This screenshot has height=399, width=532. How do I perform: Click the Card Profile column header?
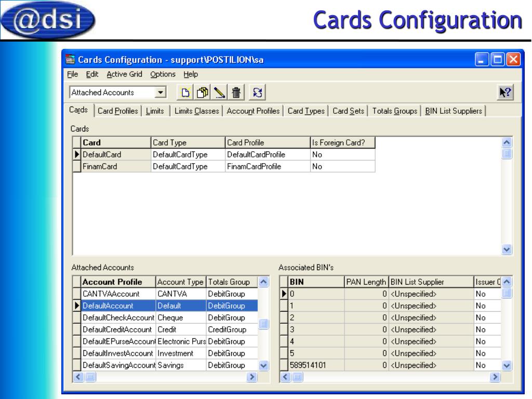268,142
